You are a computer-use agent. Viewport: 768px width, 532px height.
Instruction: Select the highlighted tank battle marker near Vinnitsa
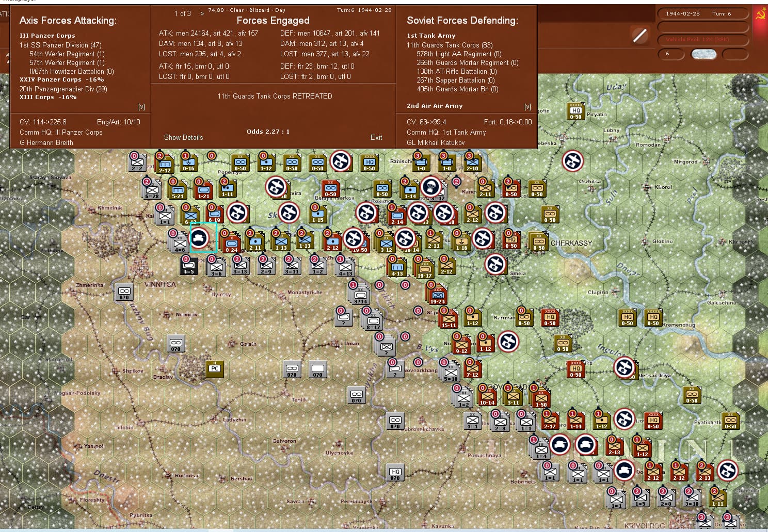point(200,238)
